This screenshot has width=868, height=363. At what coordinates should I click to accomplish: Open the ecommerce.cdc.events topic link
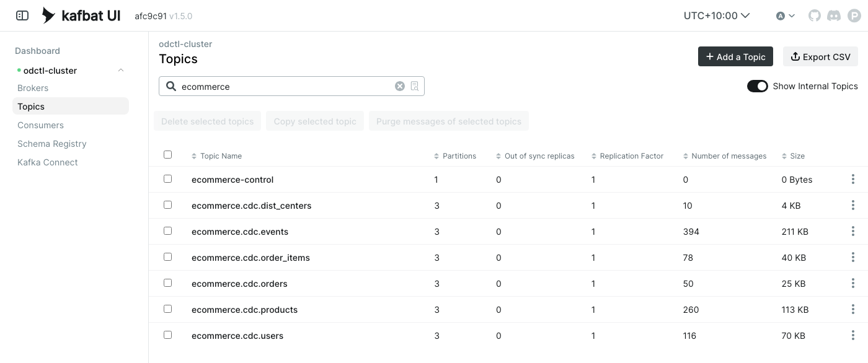tap(240, 232)
